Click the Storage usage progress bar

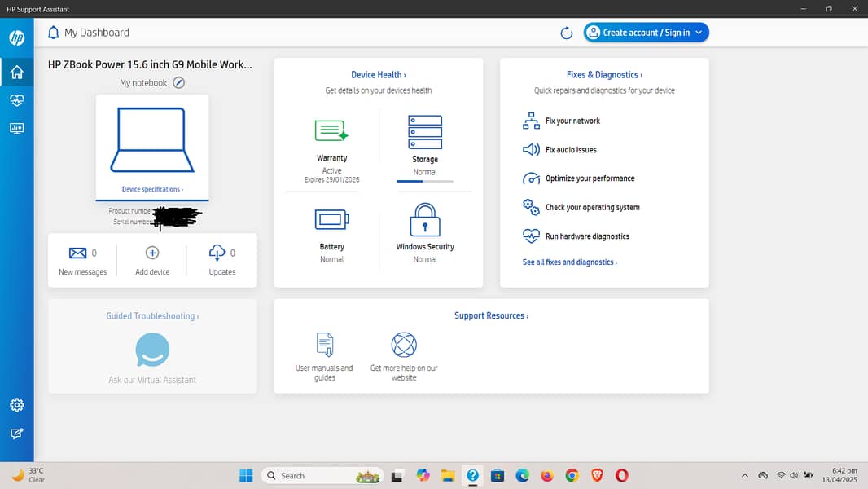click(425, 181)
